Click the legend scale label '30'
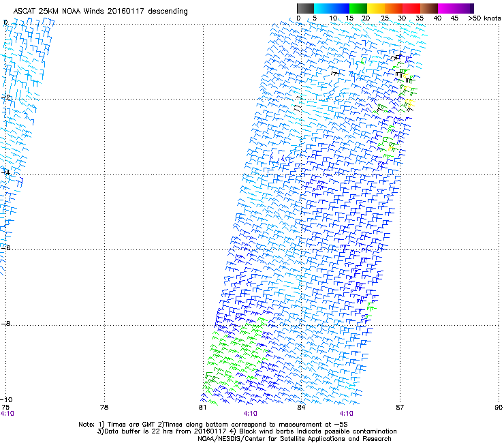The height and width of the screenshot is (443, 504). tap(402, 18)
